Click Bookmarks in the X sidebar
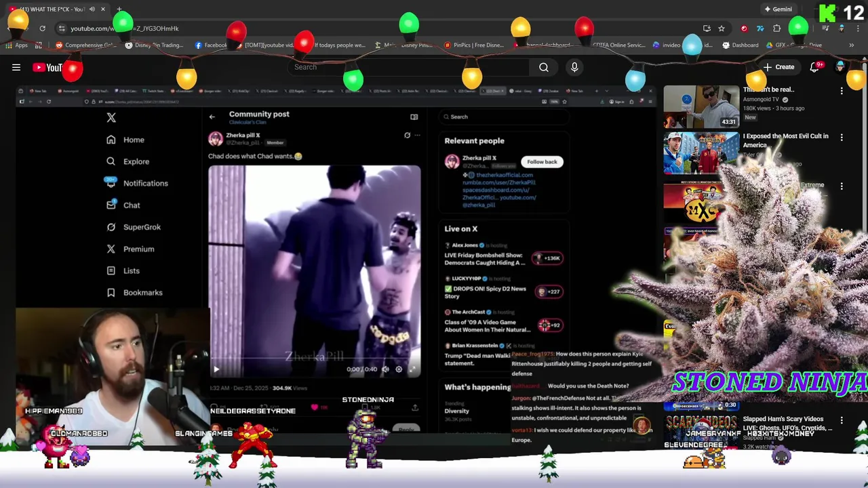The image size is (868, 488). [134, 292]
